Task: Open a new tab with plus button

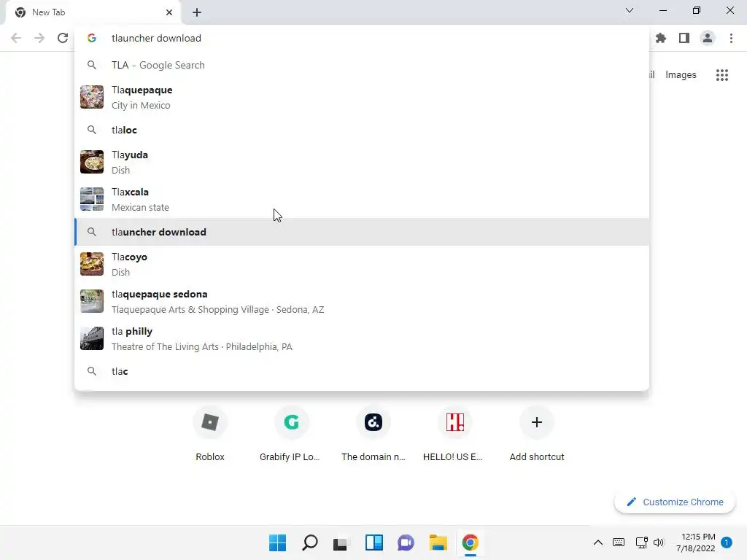Action: click(x=197, y=12)
